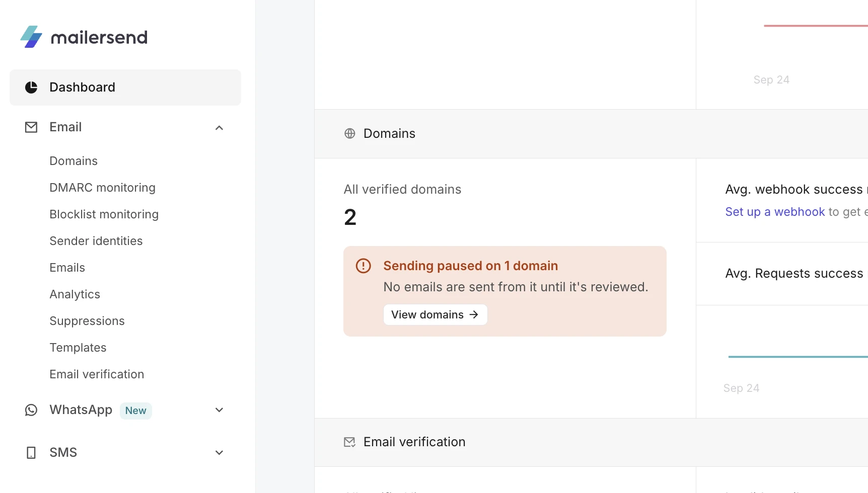Viewport: 868px width, 493px height.
Task: Click the Sep 24 label under teal chart line
Action: coord(741,388)
